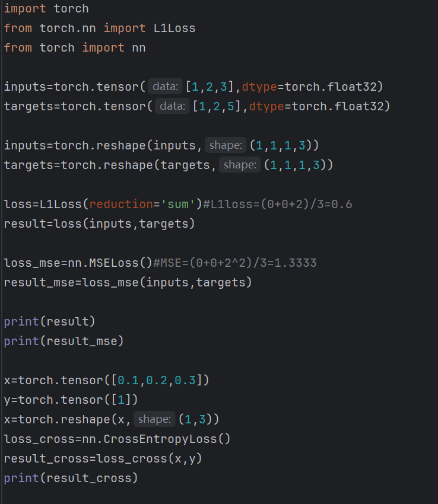Image resolution: width=438 pixels, height=504 pixels.
Task: Click the 'data:' hint in the inputs tensor line
Action: pos(164,87)
